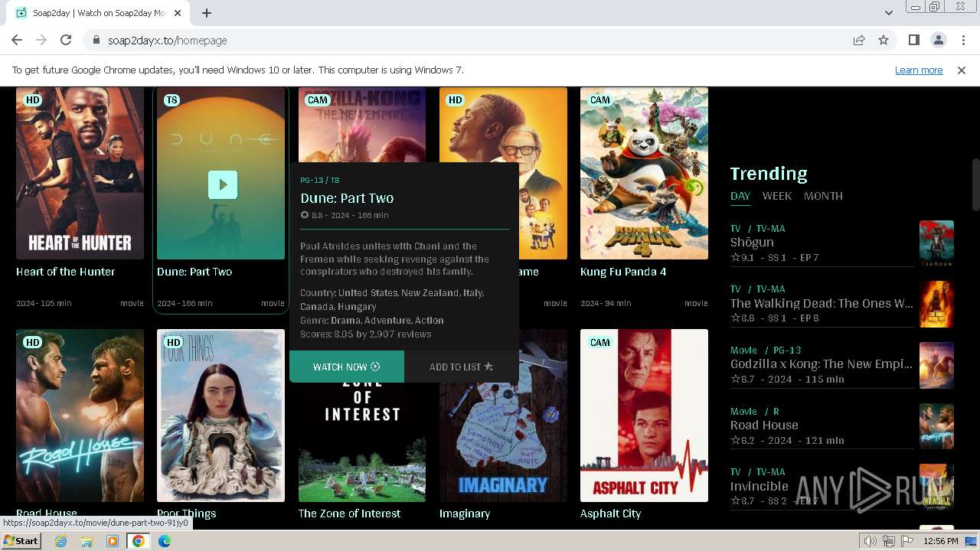Open the Kung Fu Panda 4 poster
The height and width of the screenshot is (551, 980).
coord(644,173)
